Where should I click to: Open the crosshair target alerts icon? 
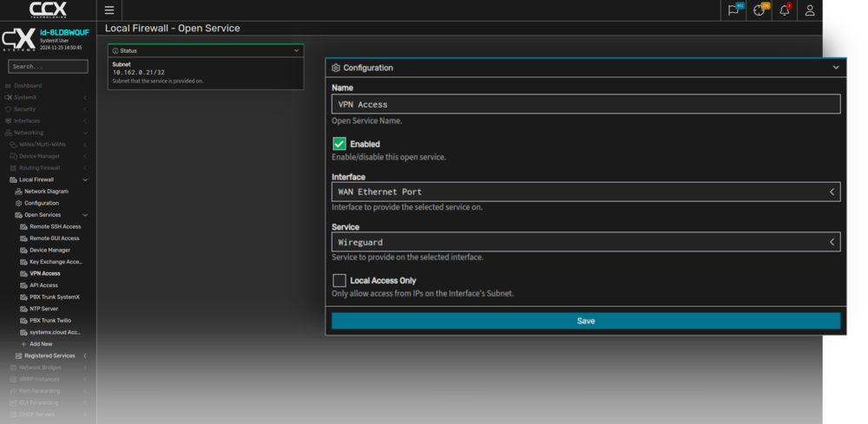pyautogui.click(x=759, y=10)
